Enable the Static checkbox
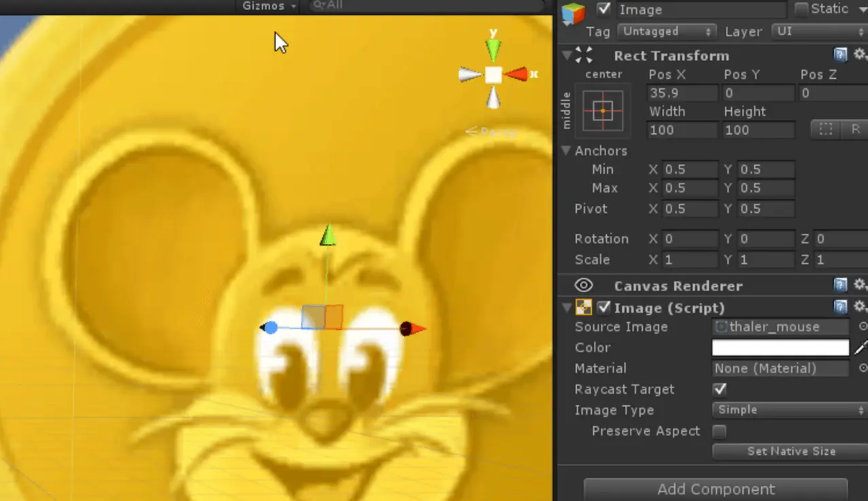This screenshot has width=868, height=501. click(801, 10)
